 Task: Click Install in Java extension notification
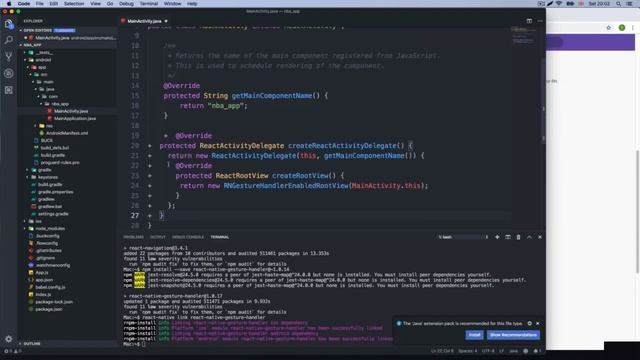tap(474, 335)
